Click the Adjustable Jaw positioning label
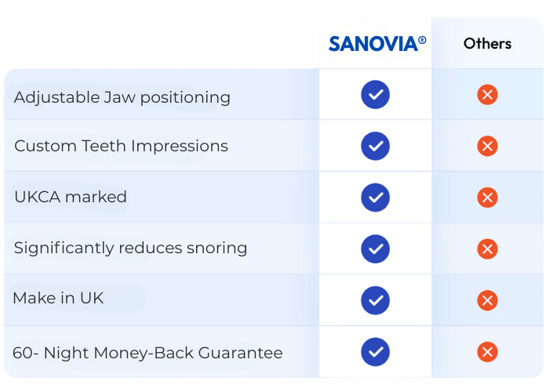 tap(122, 97)
